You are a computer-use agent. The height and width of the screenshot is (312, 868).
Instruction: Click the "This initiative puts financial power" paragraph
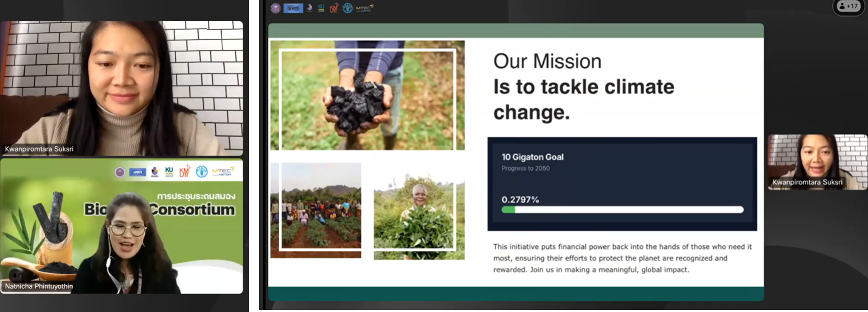point(622,258)
